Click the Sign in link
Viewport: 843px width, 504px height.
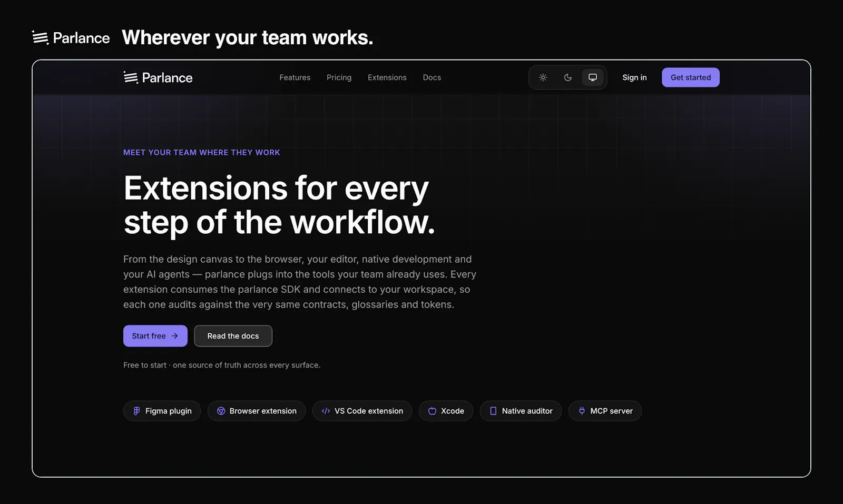[x=634, y=77]
